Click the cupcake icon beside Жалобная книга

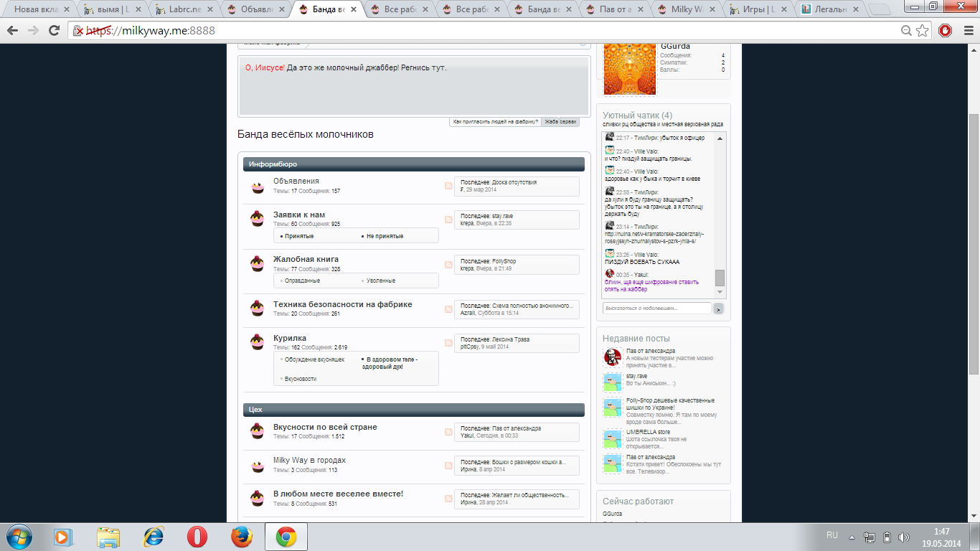pyautogui.click(x=258, y=263)
